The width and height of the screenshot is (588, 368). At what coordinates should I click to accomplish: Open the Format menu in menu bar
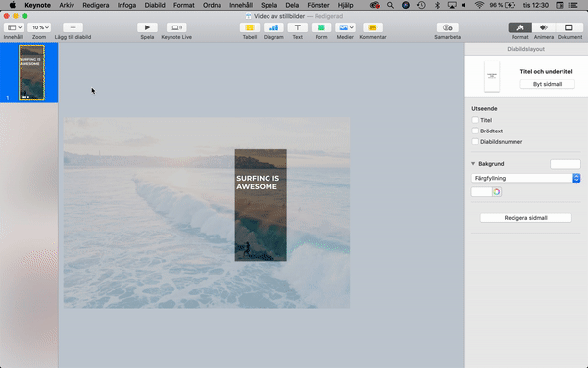[x=184, y=5]
